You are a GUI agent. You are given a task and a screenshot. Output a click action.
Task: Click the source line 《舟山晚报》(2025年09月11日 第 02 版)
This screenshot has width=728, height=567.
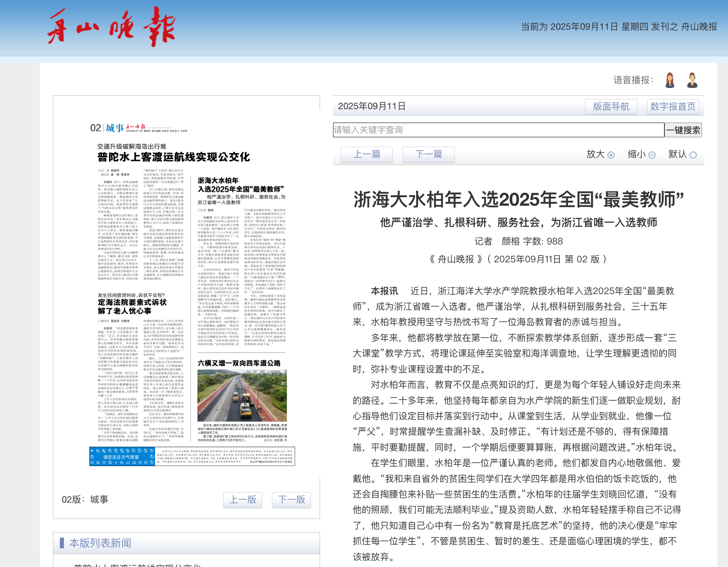519,259
